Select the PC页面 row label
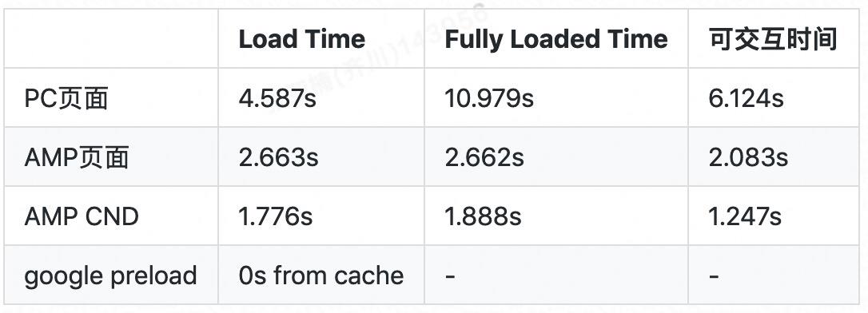 [x=66, y=98]
